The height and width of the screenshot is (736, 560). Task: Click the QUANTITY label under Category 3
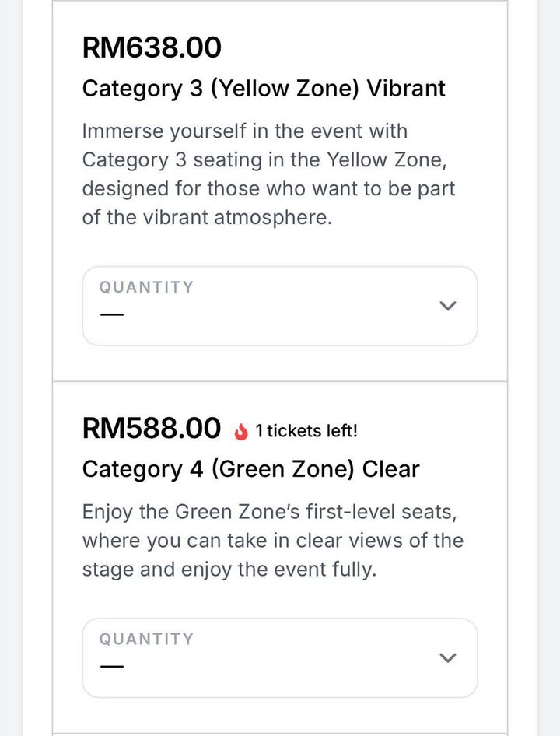pos(146,287)
